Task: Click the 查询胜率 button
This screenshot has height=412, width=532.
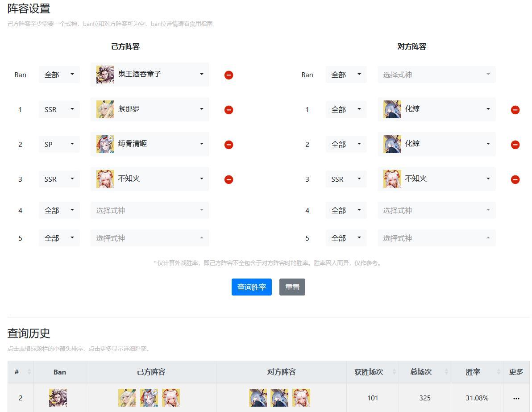Action: (x=251, y=287)
